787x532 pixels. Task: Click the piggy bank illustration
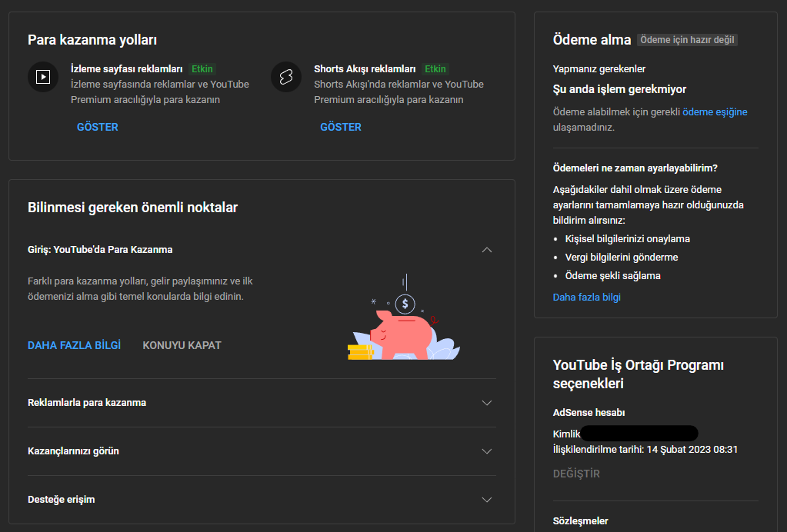tap(404, 318)
